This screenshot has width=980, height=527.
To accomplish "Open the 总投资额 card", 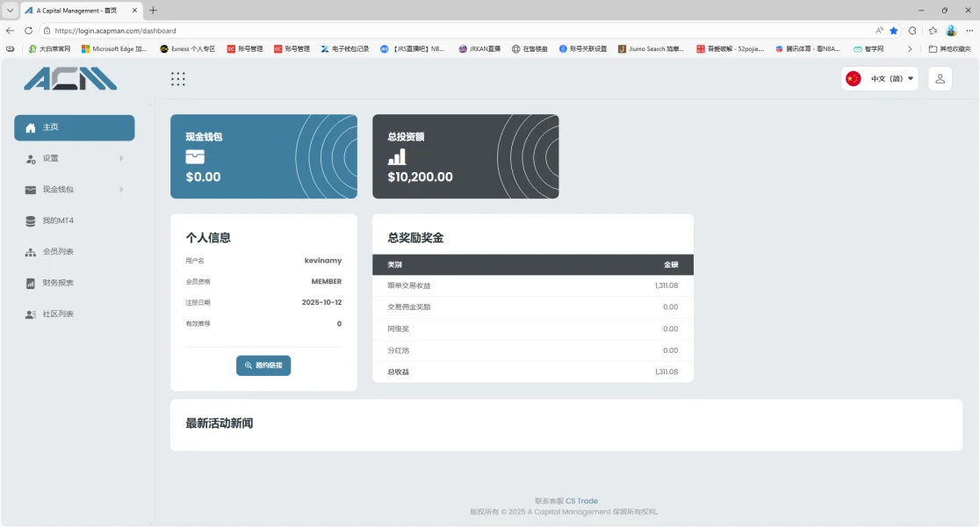I will tap(465, 156).
